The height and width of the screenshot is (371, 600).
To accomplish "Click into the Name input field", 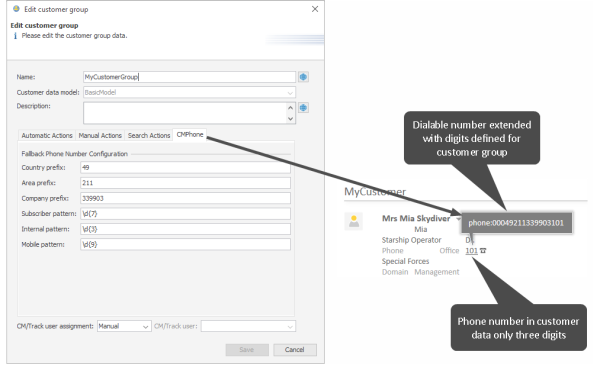I will coord(189,77).
